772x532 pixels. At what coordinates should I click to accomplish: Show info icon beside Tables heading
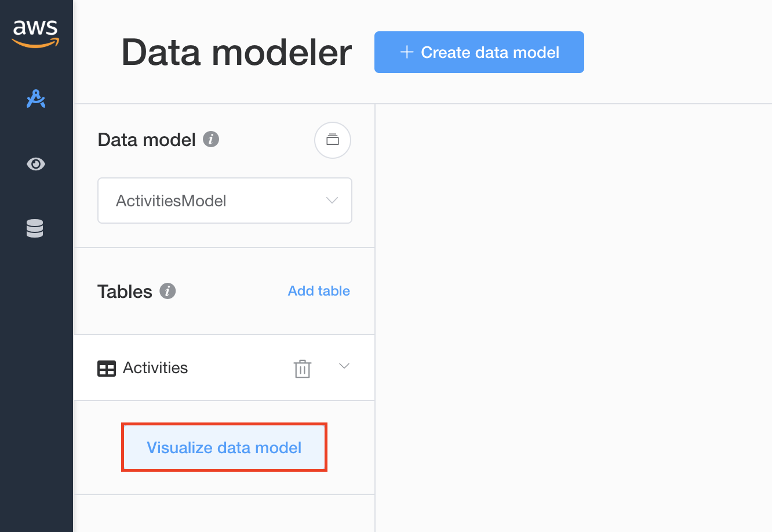[x=167, y=291]
